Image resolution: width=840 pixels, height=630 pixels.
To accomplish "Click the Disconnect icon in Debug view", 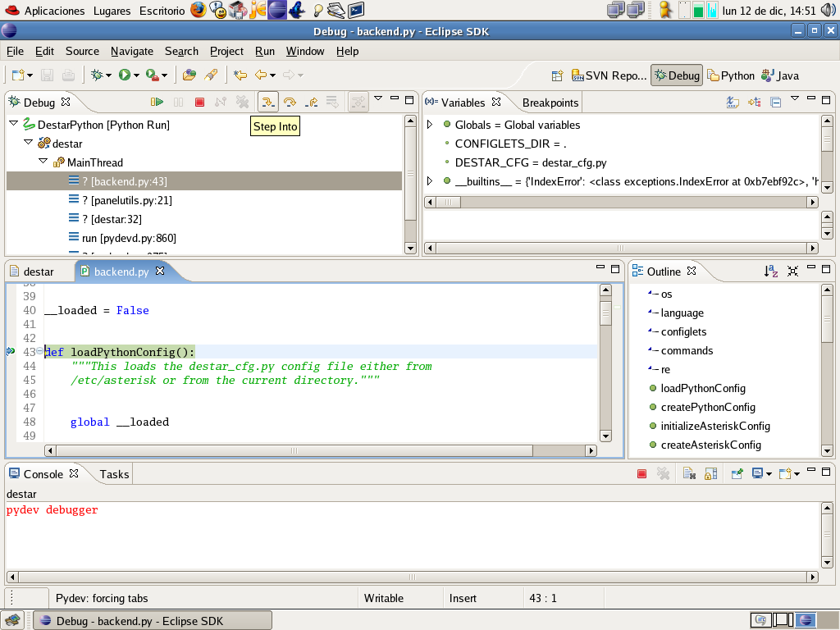I will (x=221, y=102).
